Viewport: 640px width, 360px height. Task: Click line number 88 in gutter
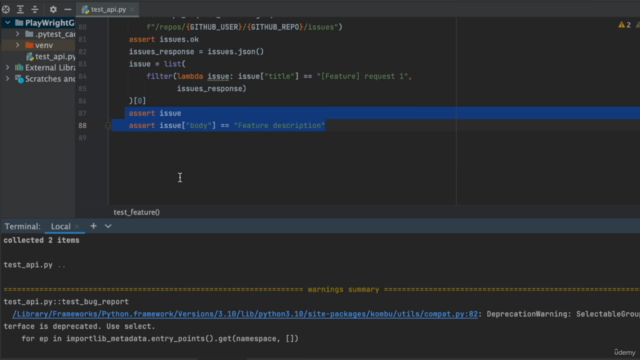tap(82, 125)
